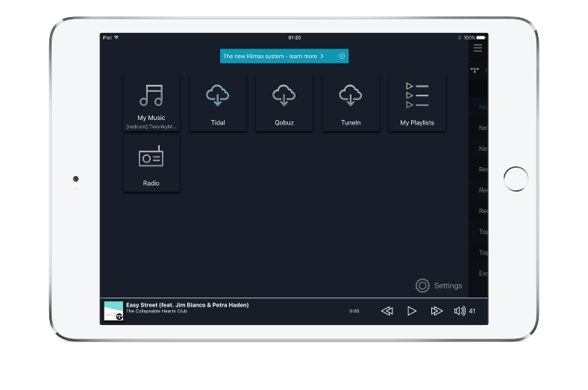Open the TuneIn tile
Screen dimensions: 588x390
[350, 103]
